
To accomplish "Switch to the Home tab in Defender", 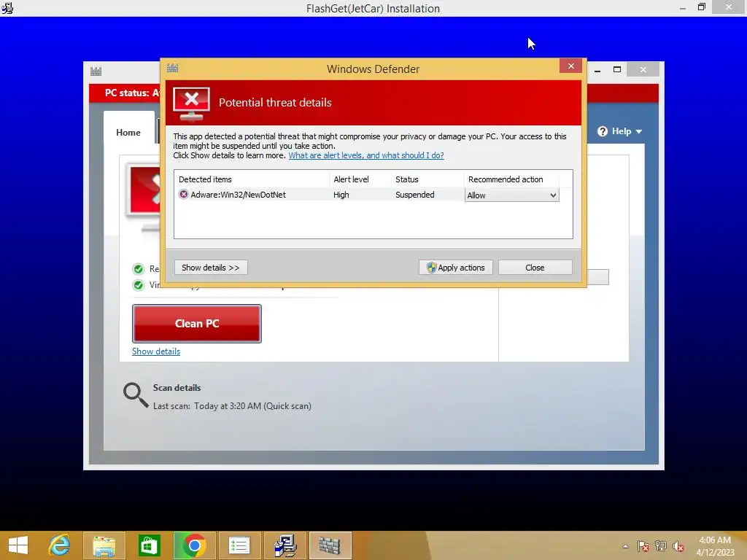I will (x=128, y=133).
